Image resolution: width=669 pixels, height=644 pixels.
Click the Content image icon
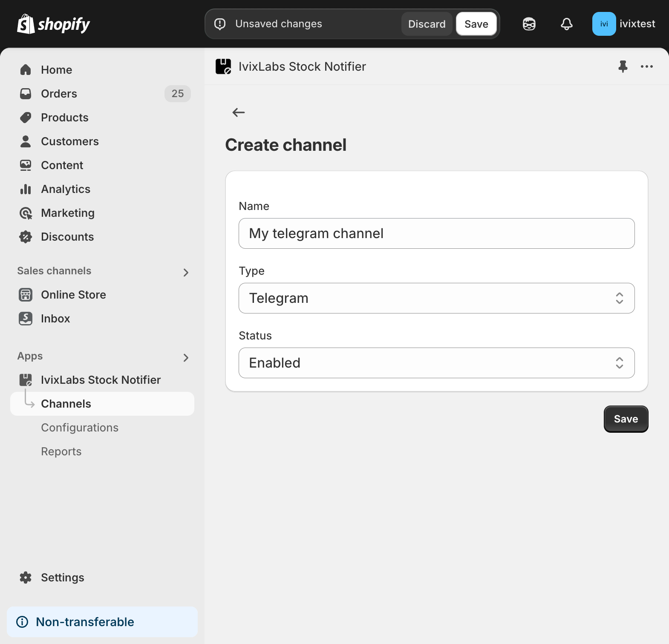(x=26, y=165)
